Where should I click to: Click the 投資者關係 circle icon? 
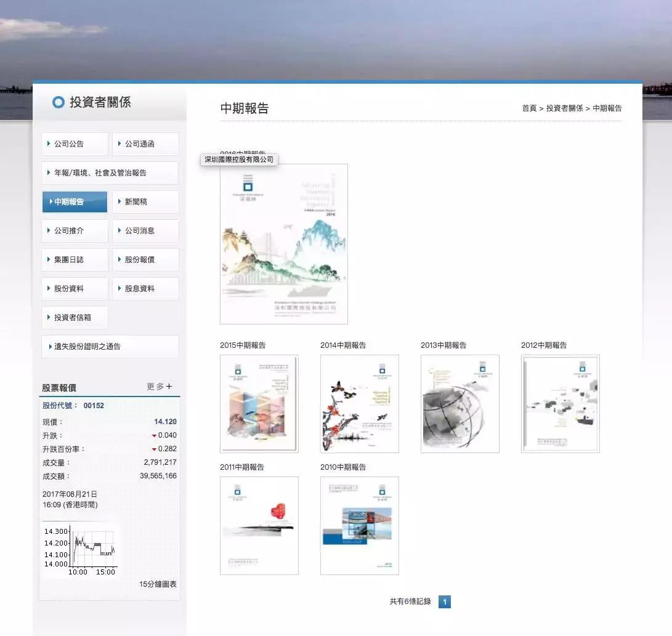(x=59, y=102)
